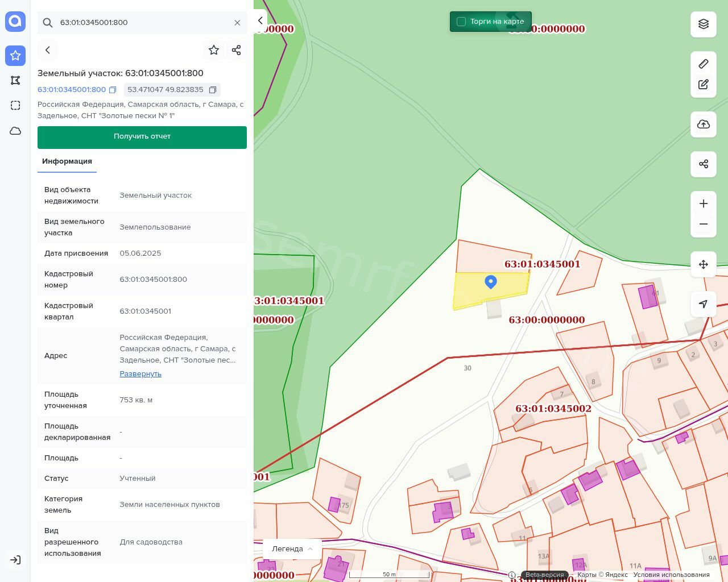
Task: Copy the coordinates 53.471047 49.823835
Action: tap(213, 90)
